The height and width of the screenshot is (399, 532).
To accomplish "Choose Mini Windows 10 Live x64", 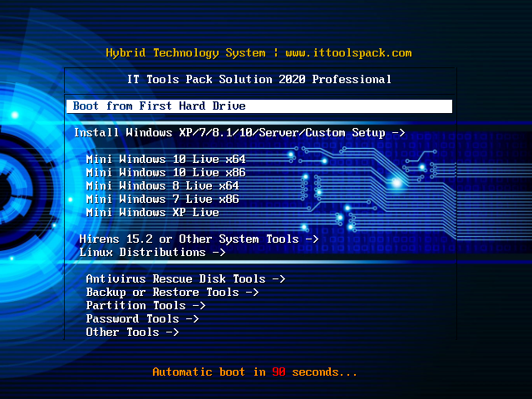I will 166,159.
